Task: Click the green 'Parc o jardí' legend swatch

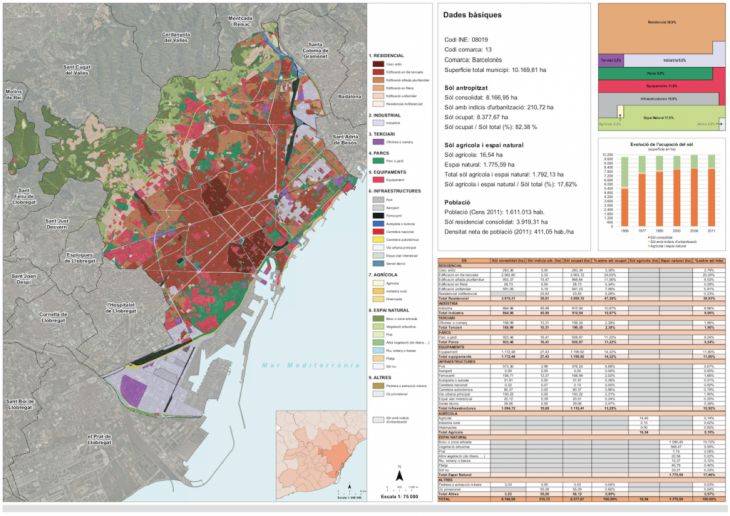Action: tap(377, 160)
